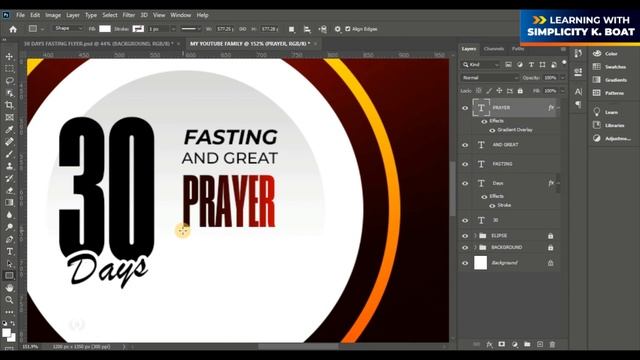
Task: Create new fill or adjustment layer
Action: click(x=515, y=344)
